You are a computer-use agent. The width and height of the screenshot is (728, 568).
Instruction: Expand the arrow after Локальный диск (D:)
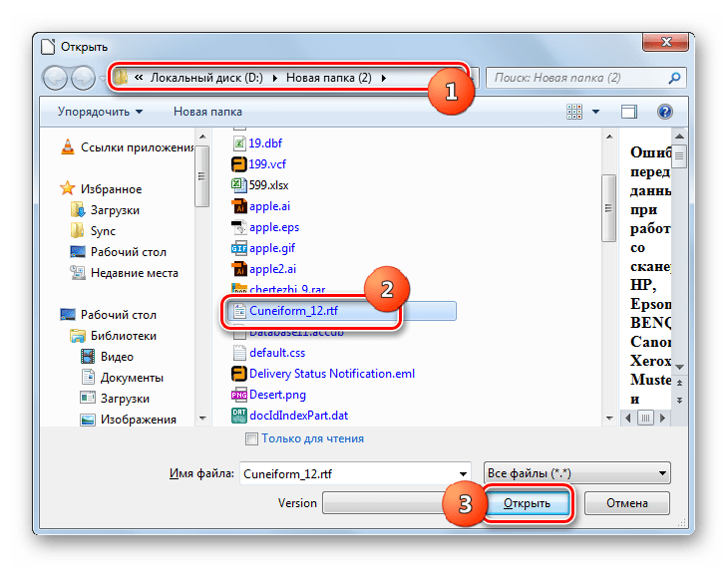(x=275, y=78)
